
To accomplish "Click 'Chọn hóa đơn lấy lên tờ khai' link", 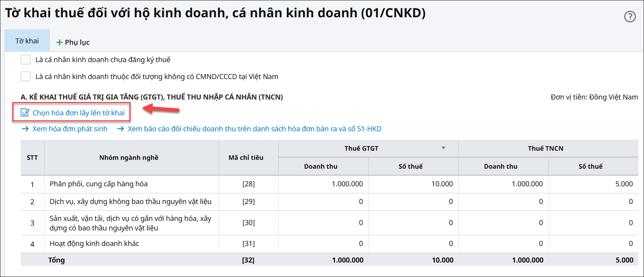I will (x=78, y=113).
